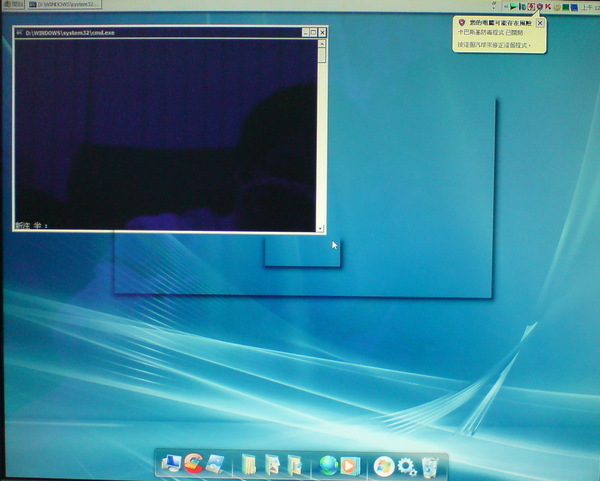600x481 pixels.
Task: Maximize the cmd.exe window
Action: [313, 33]
